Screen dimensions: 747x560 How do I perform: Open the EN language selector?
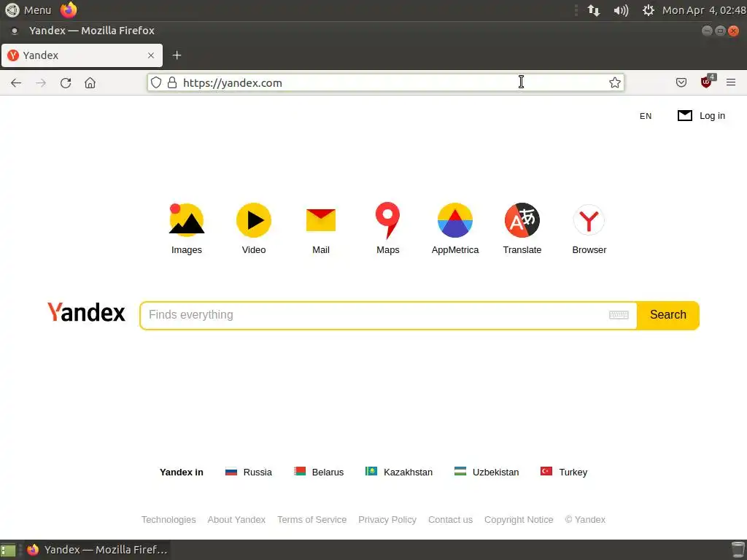point(646,116)
